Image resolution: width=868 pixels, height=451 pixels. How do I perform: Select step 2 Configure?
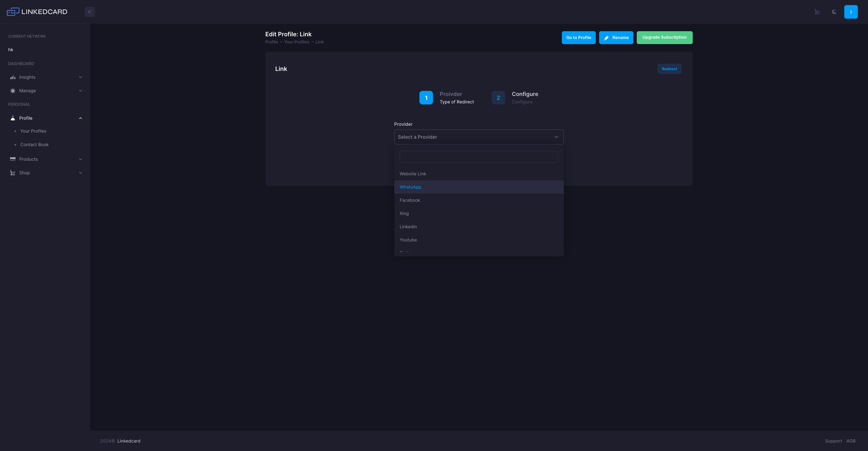515,98
